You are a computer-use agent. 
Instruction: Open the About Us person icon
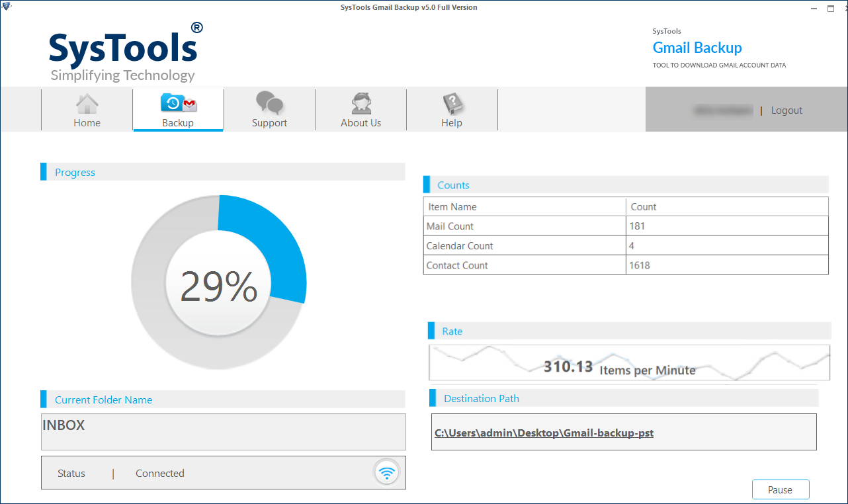coord(361,103)
